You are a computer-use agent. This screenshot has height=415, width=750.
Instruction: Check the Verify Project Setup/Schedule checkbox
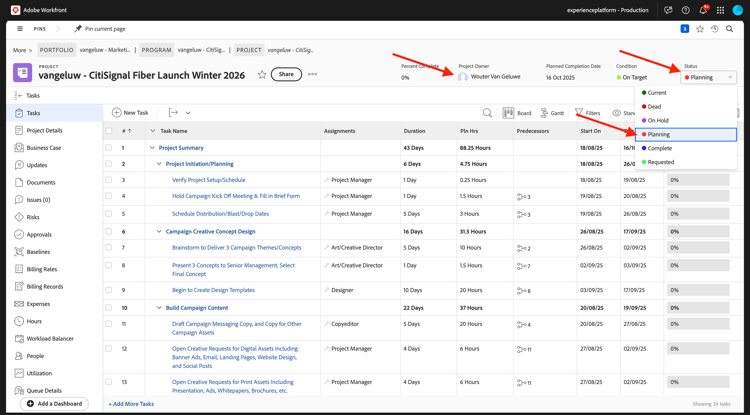coord(109,180)
